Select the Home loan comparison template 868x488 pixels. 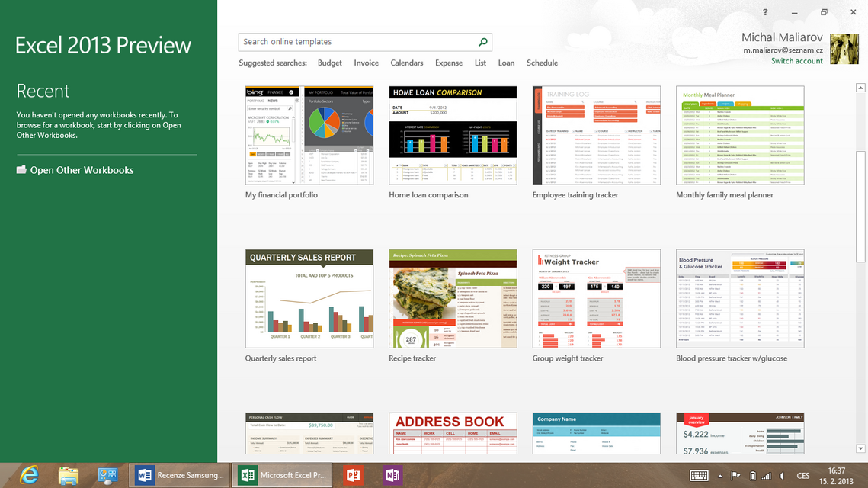pos(453,135)
